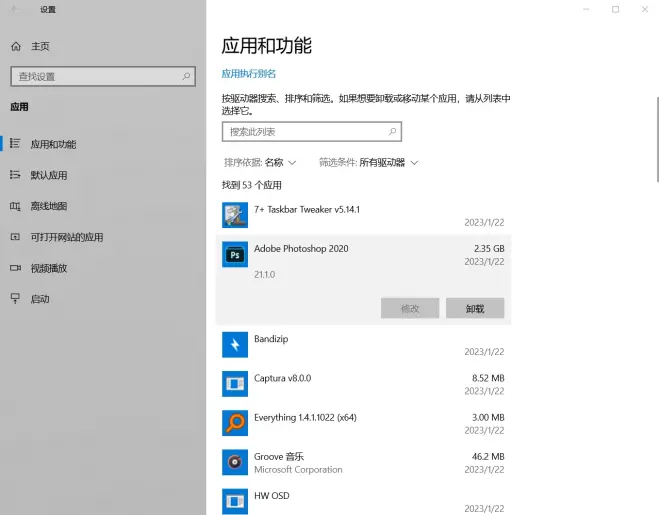Click the 21.1.0 version text
This screenshot has width=660, height=515.
264,275
